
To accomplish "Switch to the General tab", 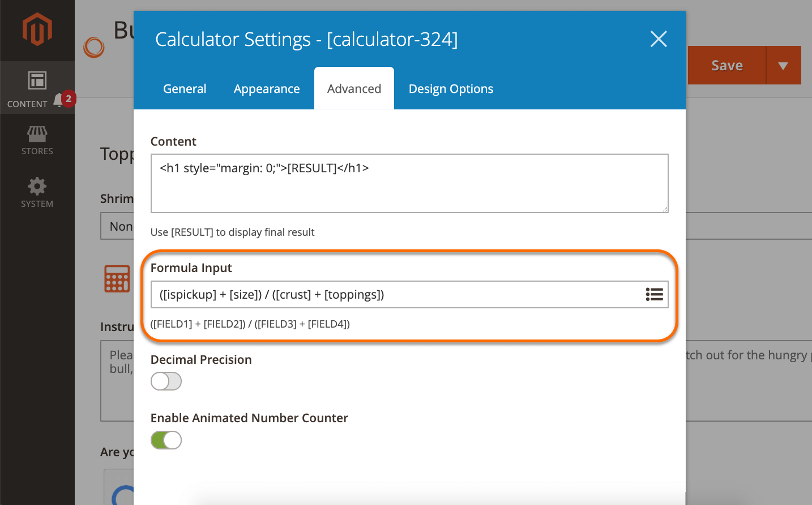I will click(x=185, y=89).
